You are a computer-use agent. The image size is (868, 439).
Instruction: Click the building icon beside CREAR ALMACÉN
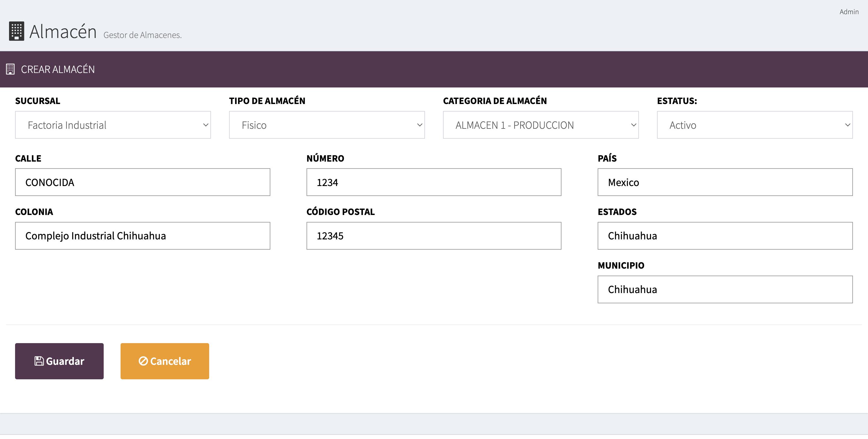click(10, 69)
